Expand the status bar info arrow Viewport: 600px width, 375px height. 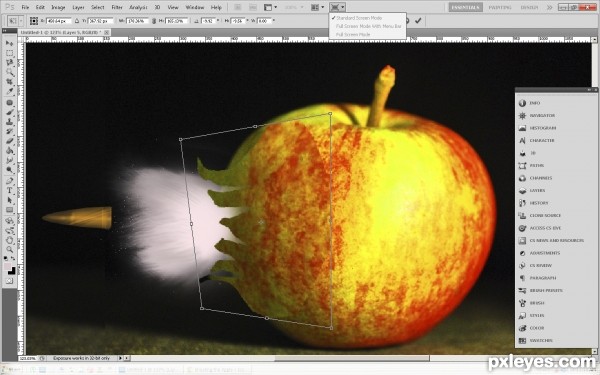click(x=120, y=358)
